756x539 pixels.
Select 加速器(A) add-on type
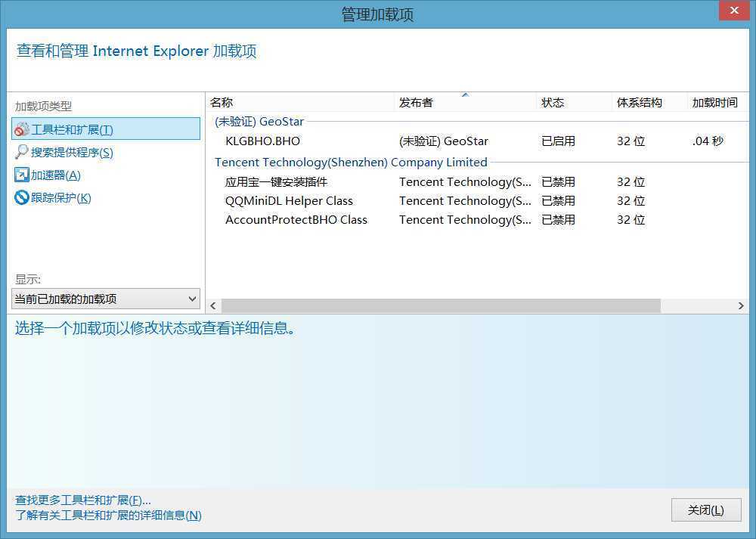coord(55,175)
